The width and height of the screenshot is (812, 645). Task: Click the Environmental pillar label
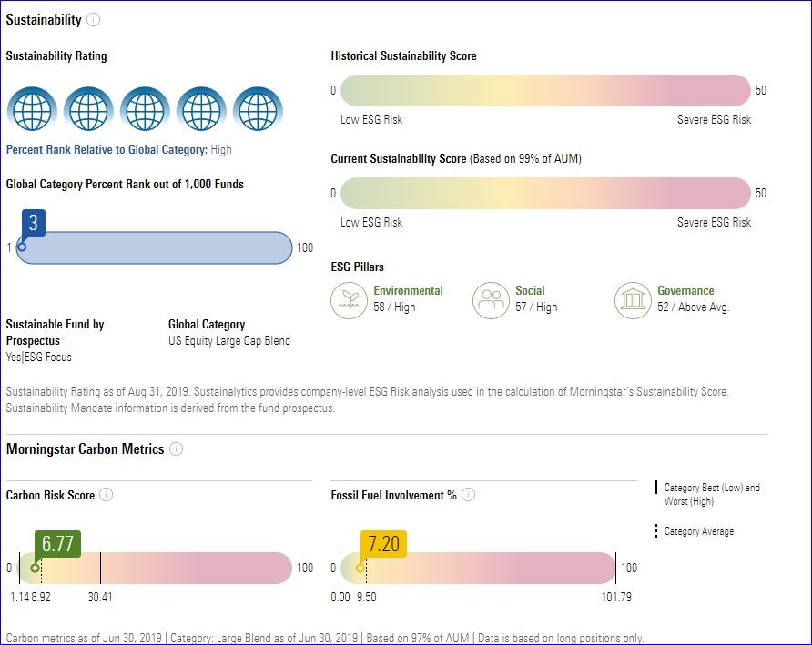pyautogui.click(x=408, y=290)
